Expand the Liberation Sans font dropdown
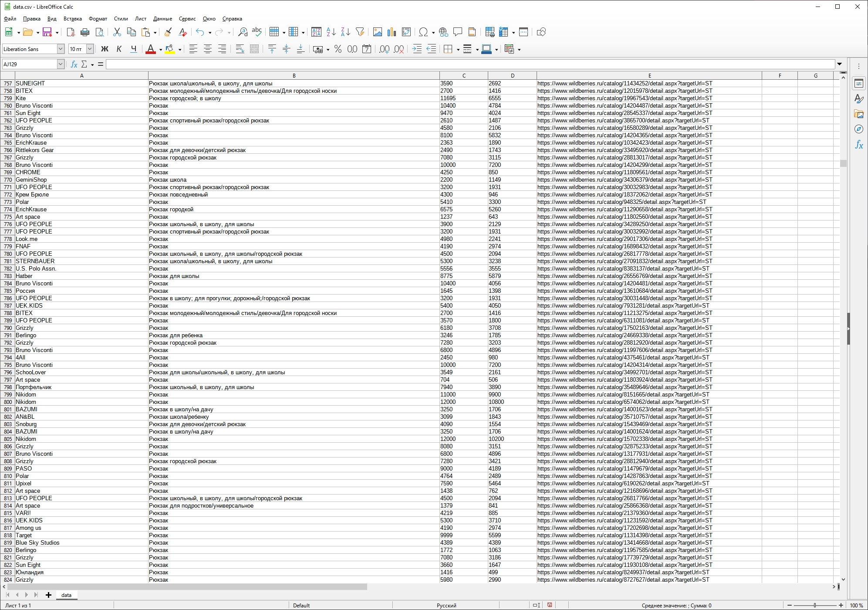Screen dimensions: 868x610 click(61, 49)
